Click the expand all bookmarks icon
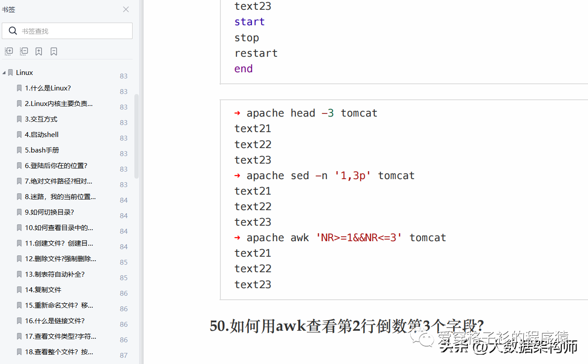Image resolution: width=588 pixels, height=364 pixels. (x=9, y=51)
